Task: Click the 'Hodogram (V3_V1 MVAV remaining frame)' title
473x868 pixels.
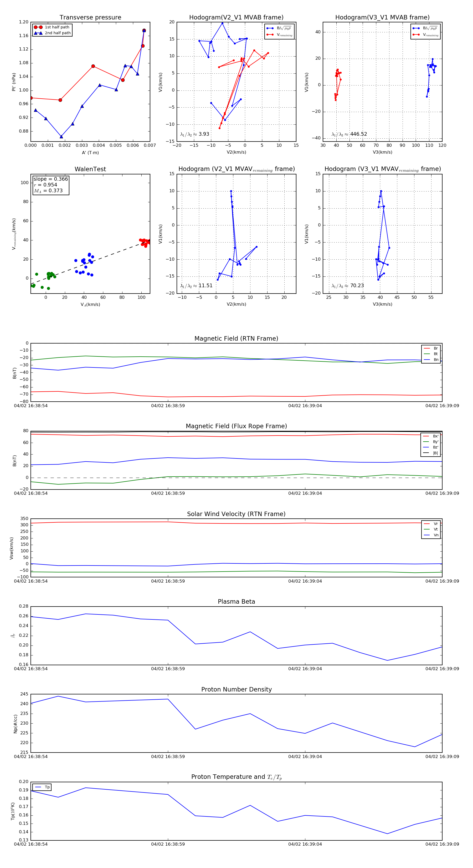Action: tap(382, 169)
